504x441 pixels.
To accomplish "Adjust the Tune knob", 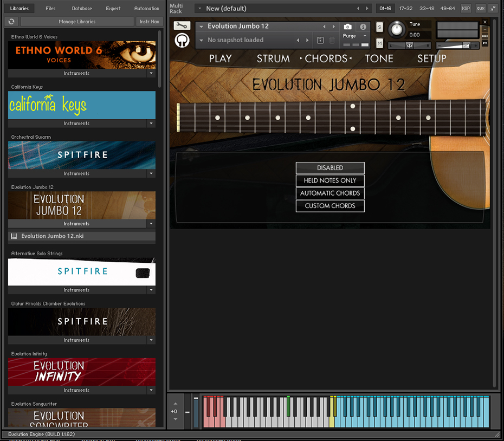I will (x=397, y=30).
